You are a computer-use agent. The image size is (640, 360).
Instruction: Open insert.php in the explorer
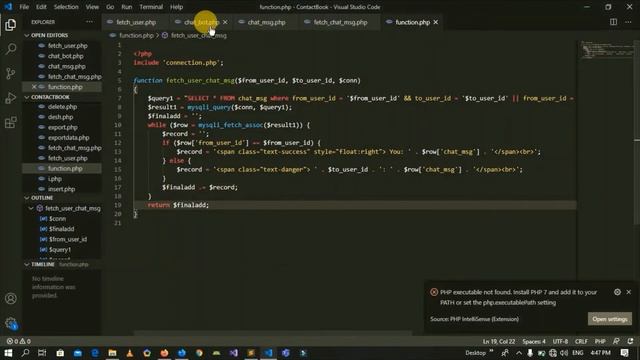click(62, 189)
